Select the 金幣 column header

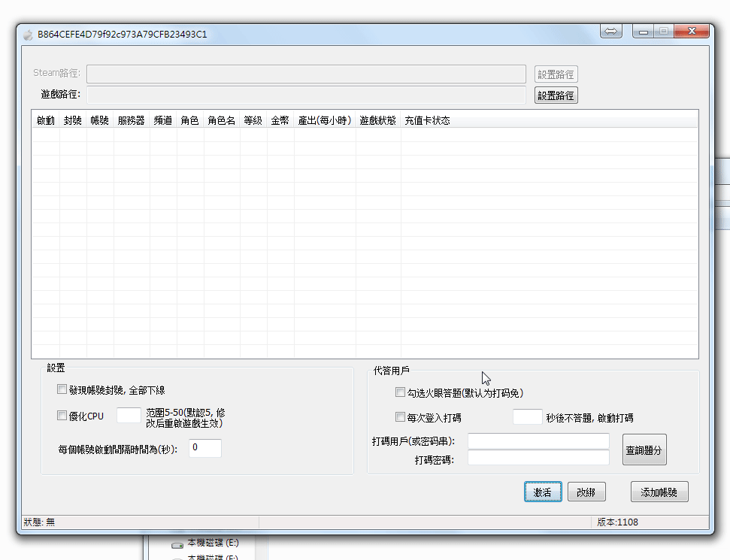[280, 120]
